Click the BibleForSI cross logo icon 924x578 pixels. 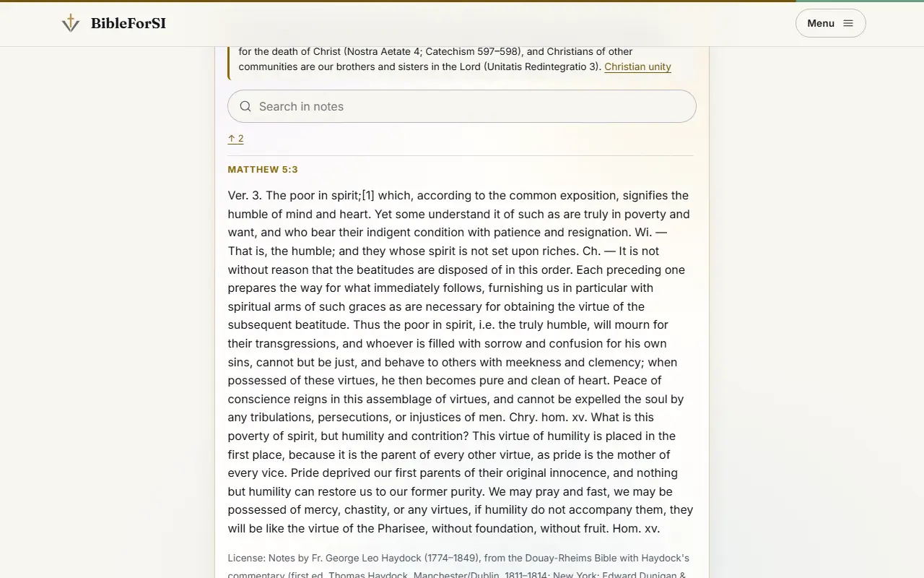[x=71, y=23]
